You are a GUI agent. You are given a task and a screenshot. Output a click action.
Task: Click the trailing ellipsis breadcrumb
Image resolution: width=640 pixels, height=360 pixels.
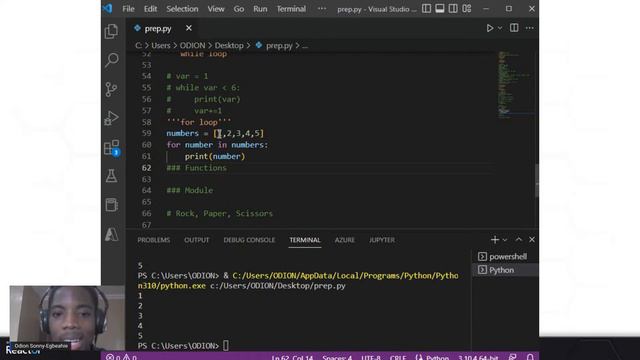click(x=305, y=46)
